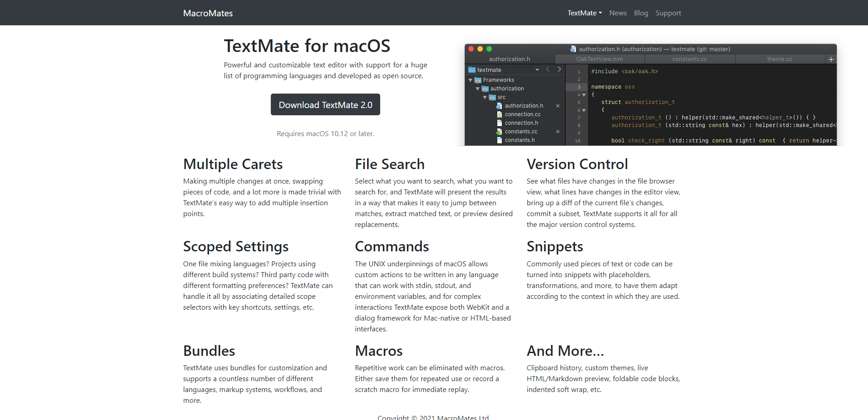This screenshot has height=420, width=868.
Task: Go forward with the right arrow in file browser
Action: click(x=559, y=70)
